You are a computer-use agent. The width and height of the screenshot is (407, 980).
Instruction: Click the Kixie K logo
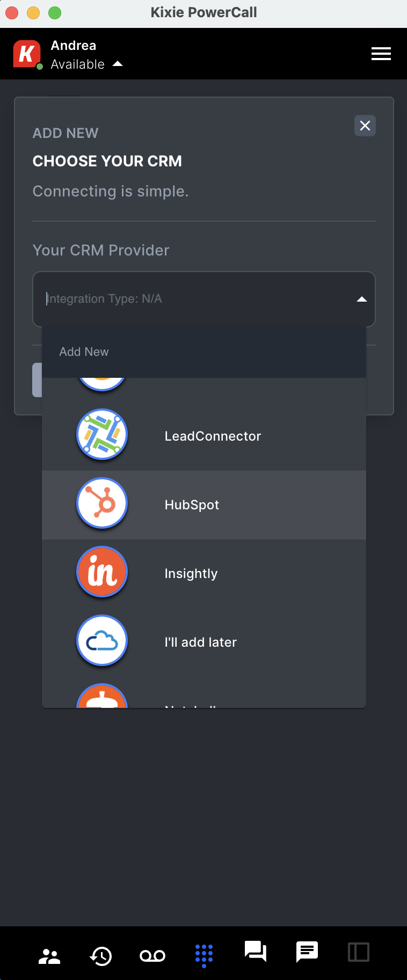[x=26, y=54]
